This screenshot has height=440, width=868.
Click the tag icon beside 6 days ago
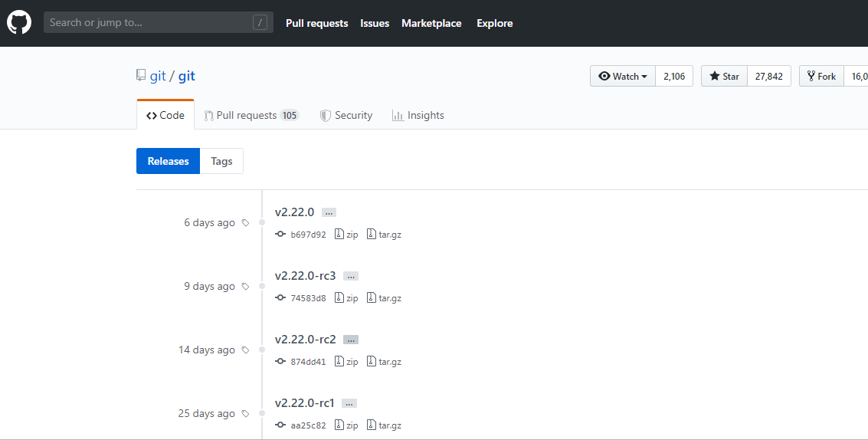point(245,223)
